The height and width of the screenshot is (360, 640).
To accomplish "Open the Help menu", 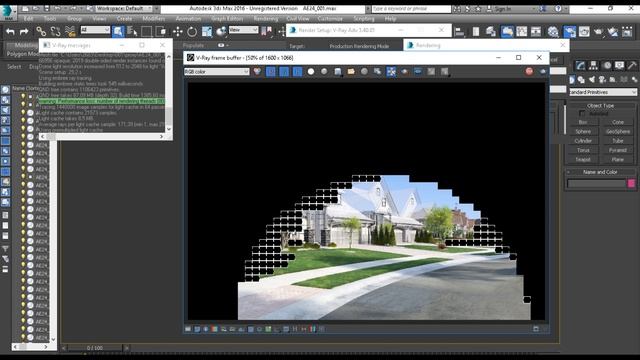I will tap(390, 19).
